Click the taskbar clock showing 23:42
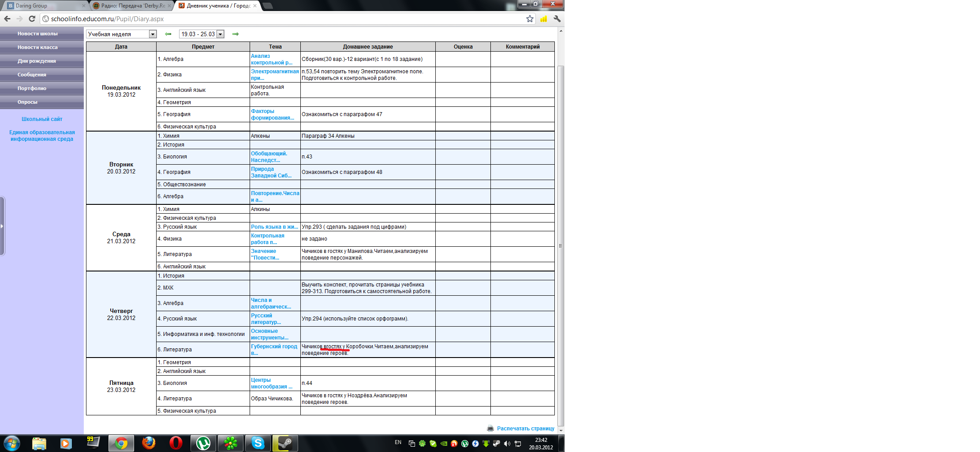This screenshot has height=452, width=980. pyautogui.click(x=541, y=444)
